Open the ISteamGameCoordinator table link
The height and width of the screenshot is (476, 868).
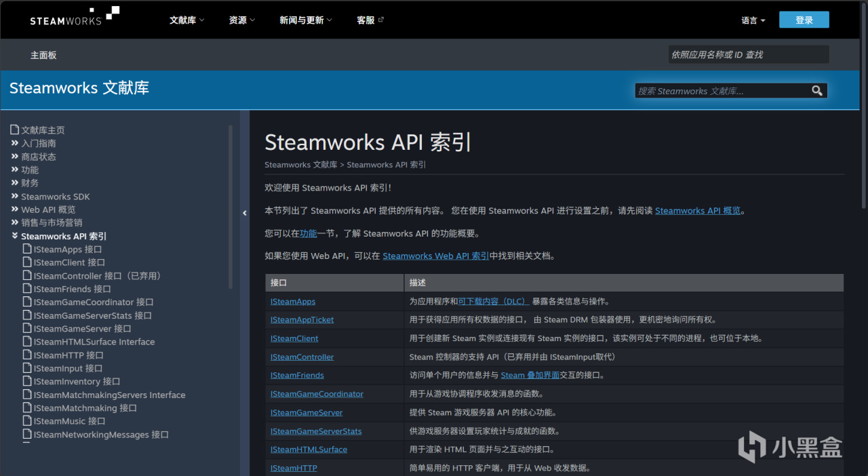[317, 393]
